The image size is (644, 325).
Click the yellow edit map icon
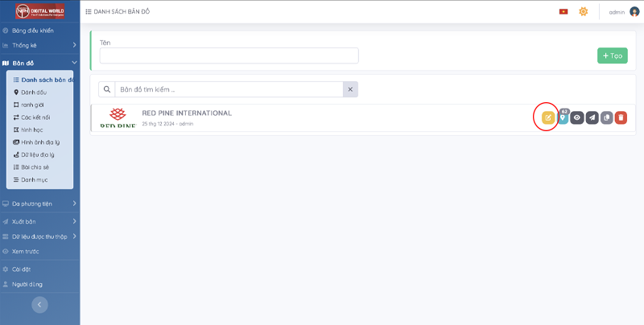548,117
